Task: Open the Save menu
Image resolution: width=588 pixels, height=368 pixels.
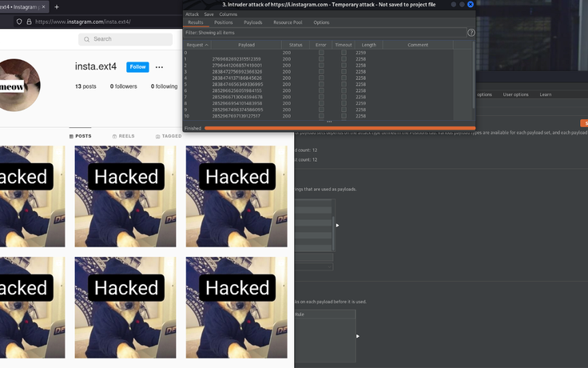Action: click(209, 14)
